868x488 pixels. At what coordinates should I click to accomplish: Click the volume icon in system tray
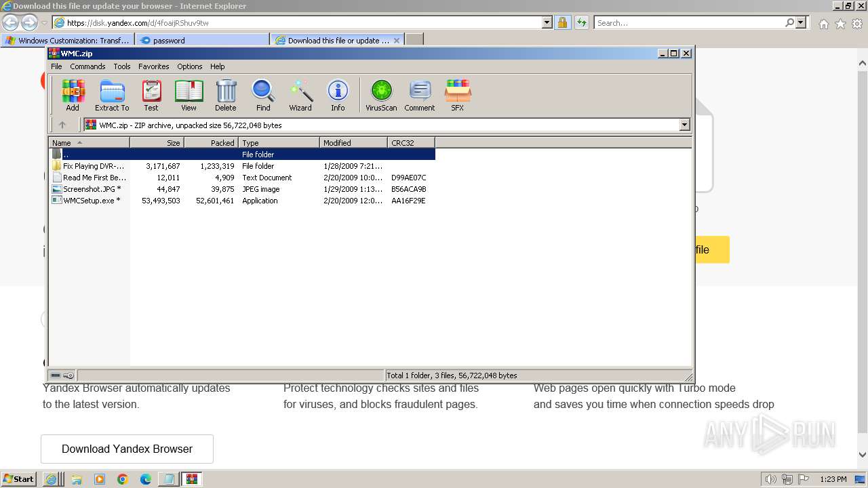coord(771,479)
